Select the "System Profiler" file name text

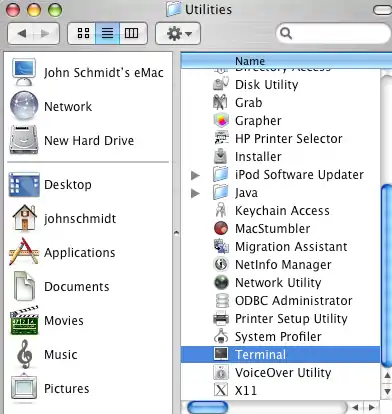click(278, 337)
